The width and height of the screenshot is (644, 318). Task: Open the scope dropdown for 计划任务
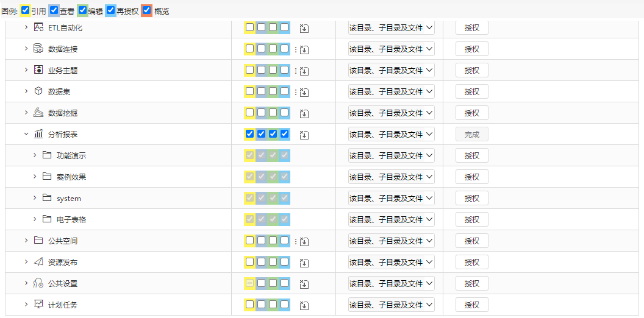392,305
